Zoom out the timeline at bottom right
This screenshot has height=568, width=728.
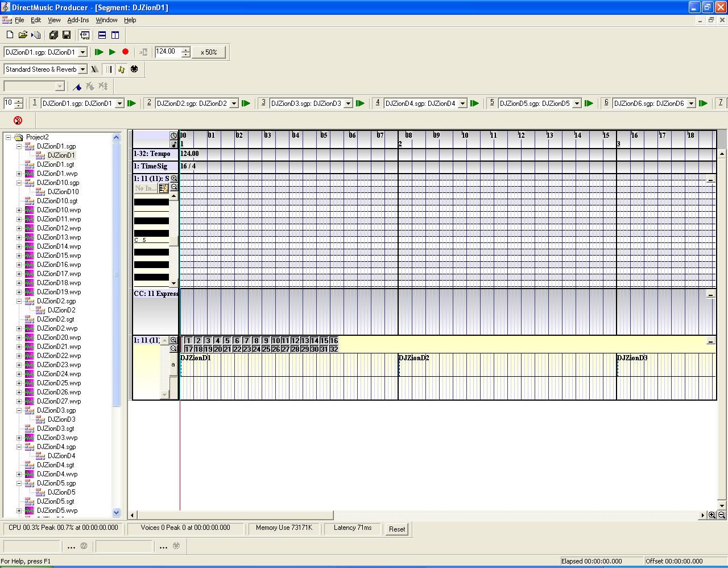[x=722, y=515]
